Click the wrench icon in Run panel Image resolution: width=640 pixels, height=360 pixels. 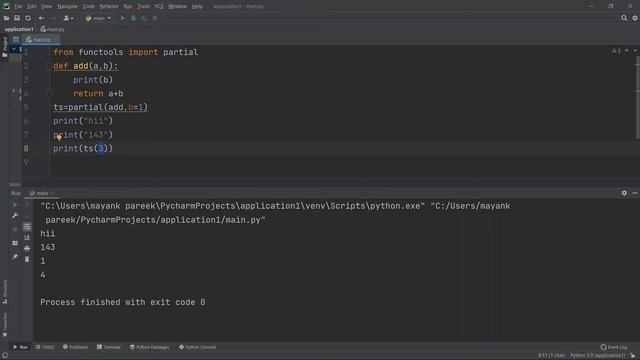click(x=15, y=216)
